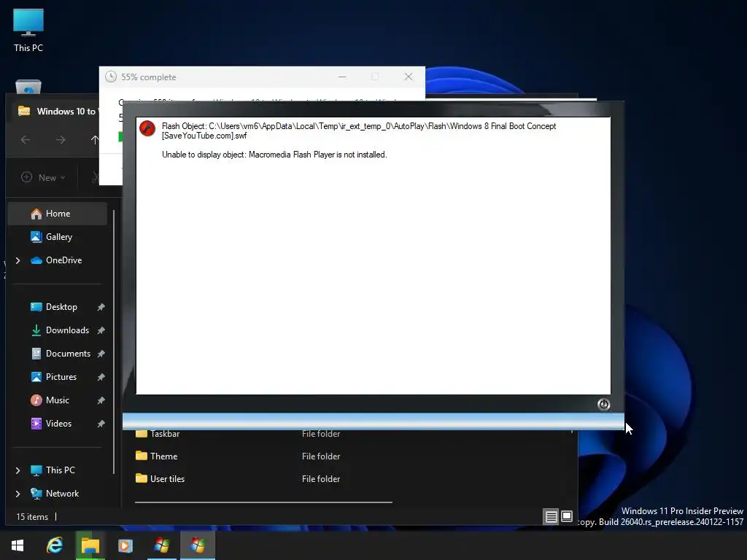The height and width of the screenshot is (560, 747).
Task: Click the red Flash object icon
Action: tap(147, 128)
